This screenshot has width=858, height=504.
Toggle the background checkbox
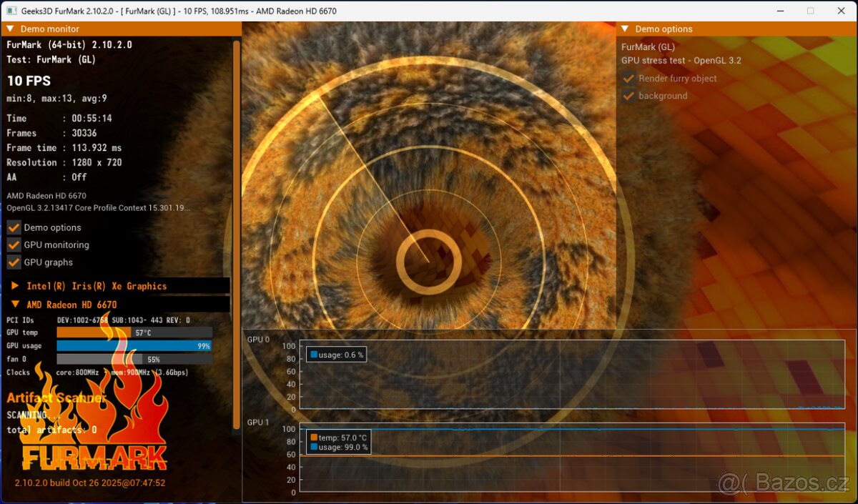click(628, 96)
